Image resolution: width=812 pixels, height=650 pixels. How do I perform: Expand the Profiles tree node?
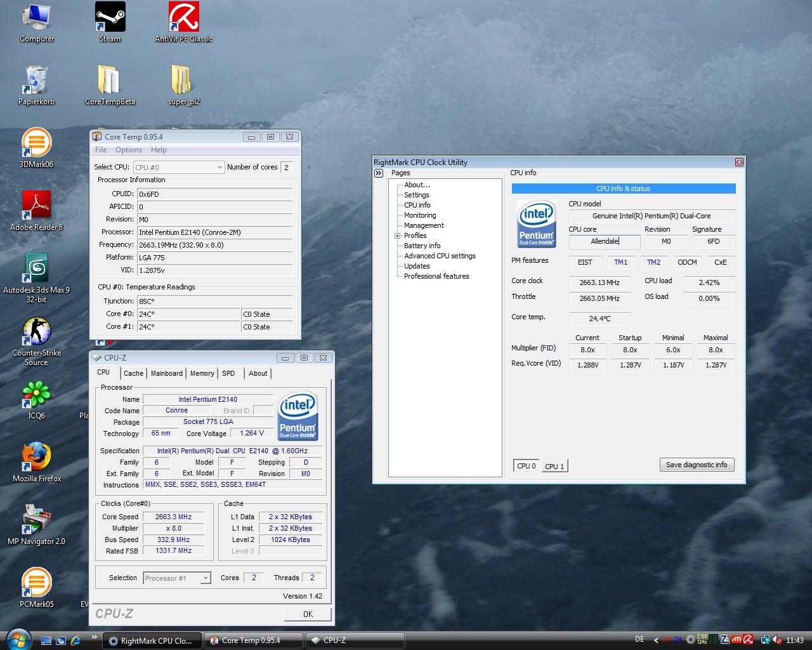coord(398,235)
